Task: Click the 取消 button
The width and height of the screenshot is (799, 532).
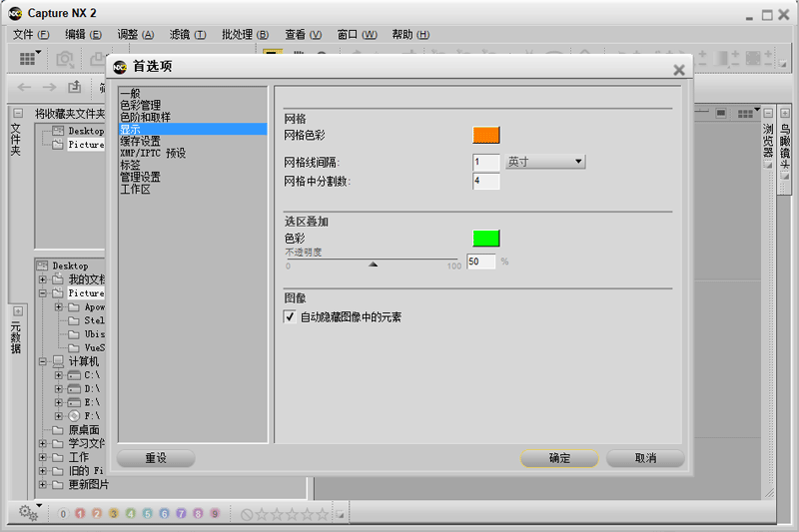Action: 645,458
